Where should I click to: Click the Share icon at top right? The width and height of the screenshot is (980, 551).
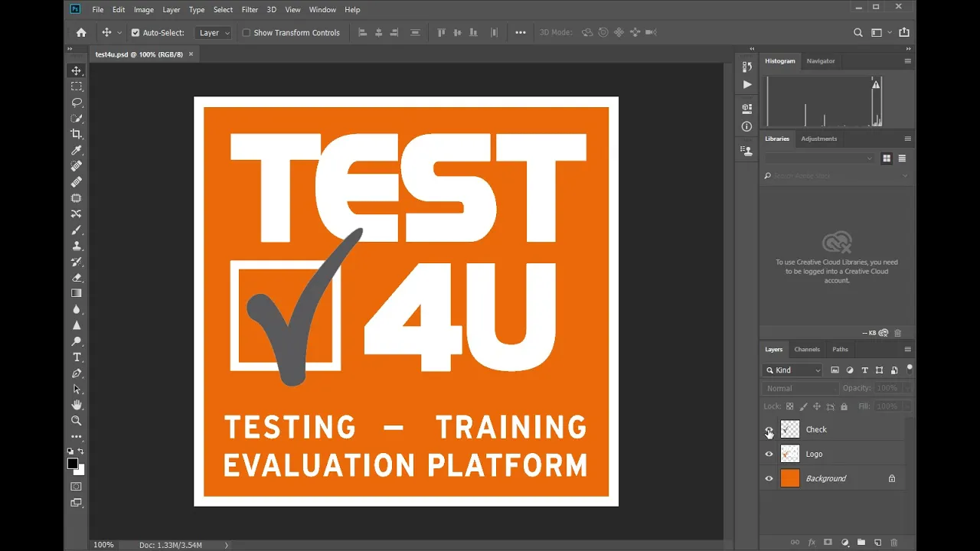pos(904,32)
